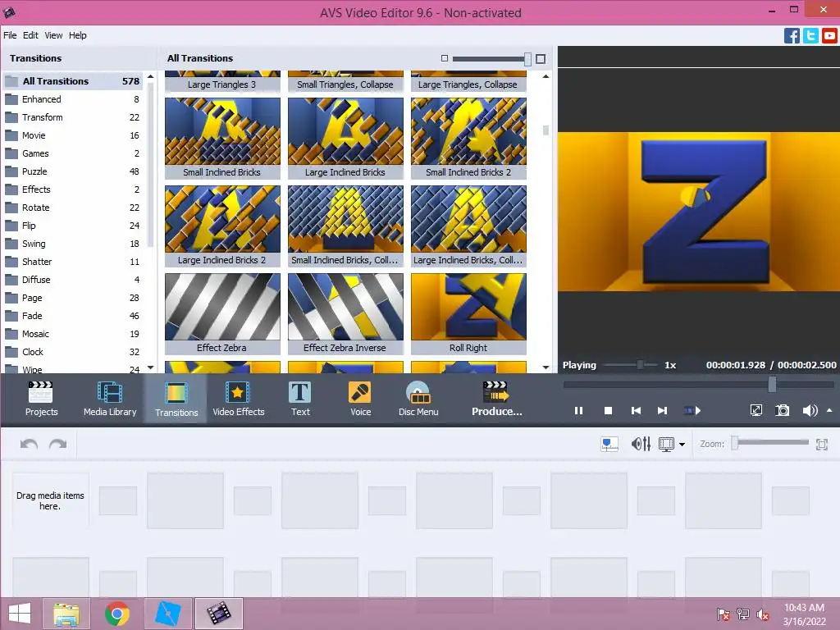Switch preview to full screen
Viewport: 840px width, 630px height.
(x=756, y=411)
